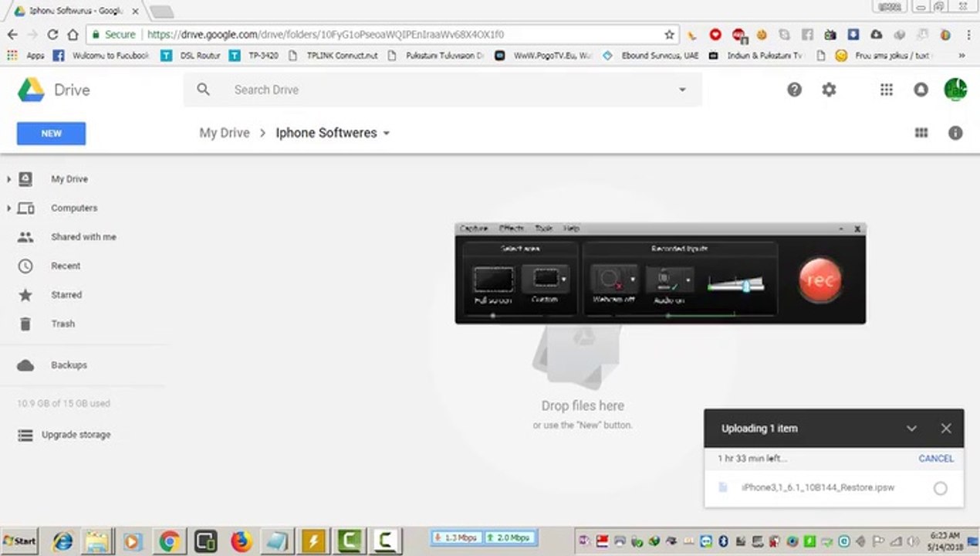Click the Search Drive field

coord(442,90)
